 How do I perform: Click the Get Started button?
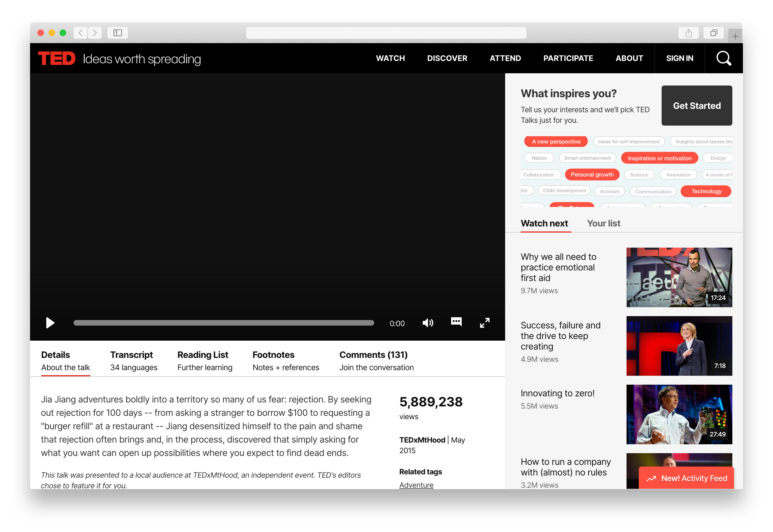pos(696,106)
